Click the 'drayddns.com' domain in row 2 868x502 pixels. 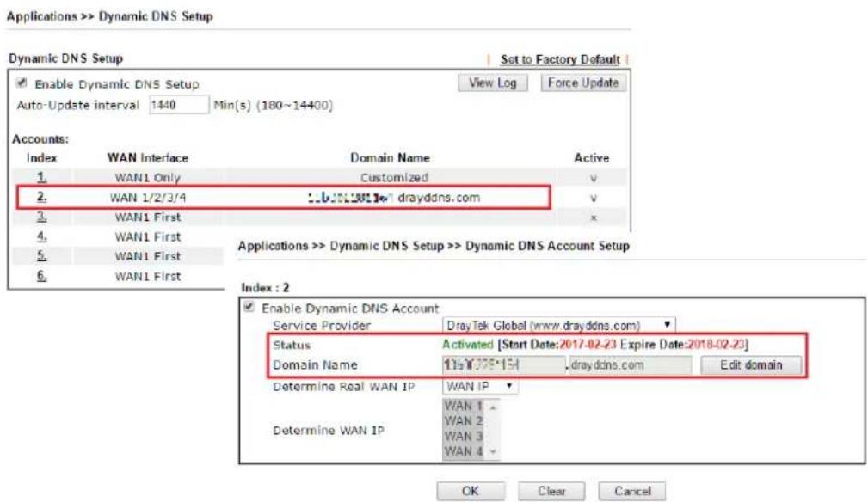tap(439, 198)
